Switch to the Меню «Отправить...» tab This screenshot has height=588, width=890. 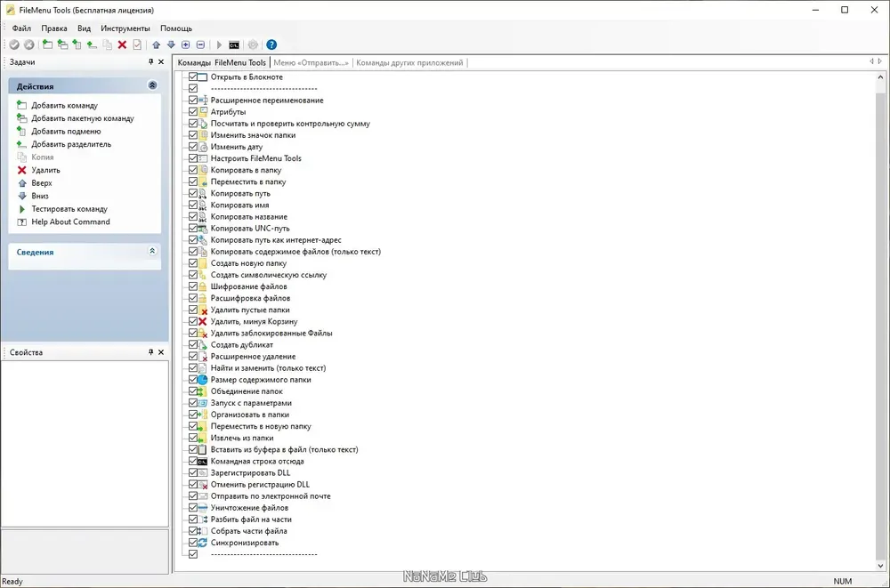pyautogui.click(x=311, y=63)
